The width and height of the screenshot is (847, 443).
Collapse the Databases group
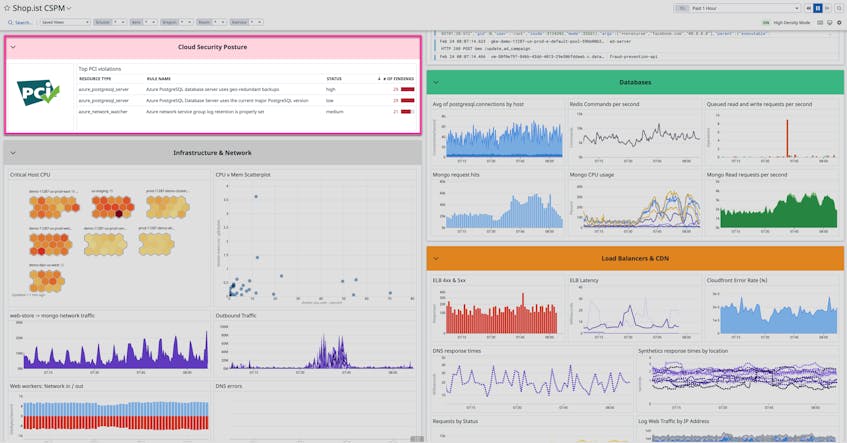[x=436, y=83]
